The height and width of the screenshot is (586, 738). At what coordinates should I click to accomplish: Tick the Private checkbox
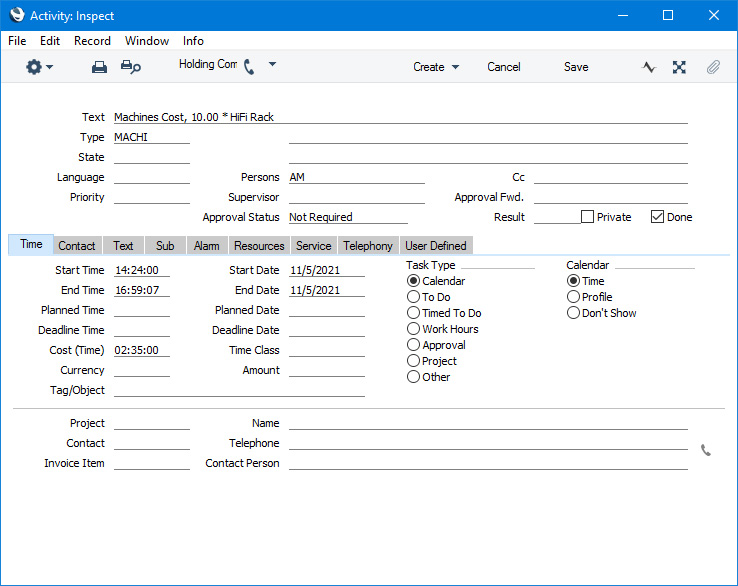[x=588, y=217]
